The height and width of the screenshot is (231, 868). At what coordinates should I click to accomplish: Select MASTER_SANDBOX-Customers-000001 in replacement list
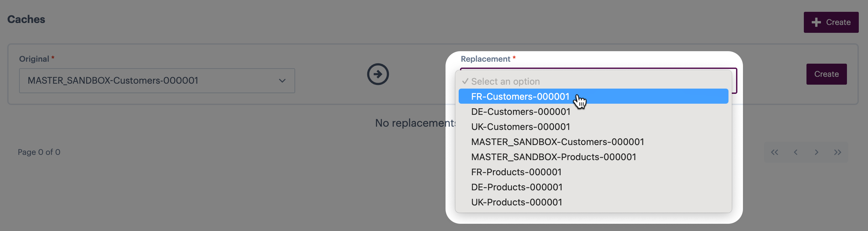(557, 142)
